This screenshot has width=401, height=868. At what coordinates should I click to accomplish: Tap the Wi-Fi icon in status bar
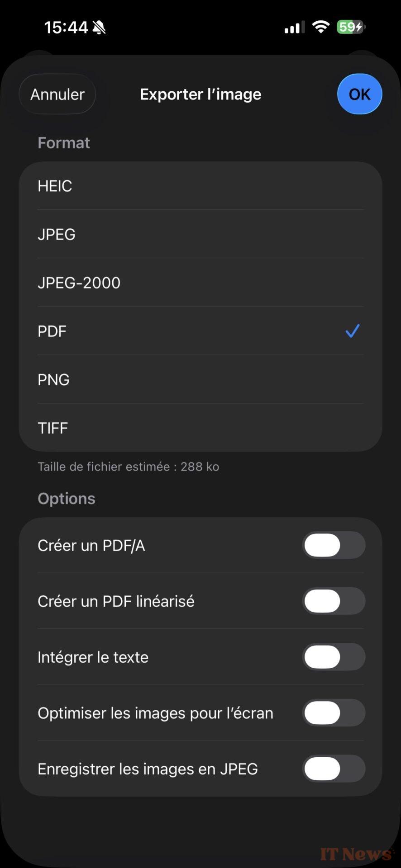pyautogui.click(x=321, y=27)
